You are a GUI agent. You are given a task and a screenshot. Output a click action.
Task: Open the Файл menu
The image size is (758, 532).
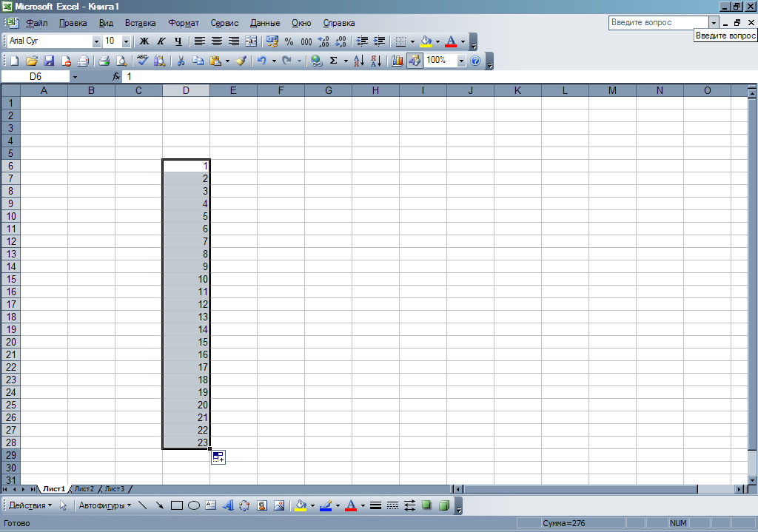click(x=37, y=23)
